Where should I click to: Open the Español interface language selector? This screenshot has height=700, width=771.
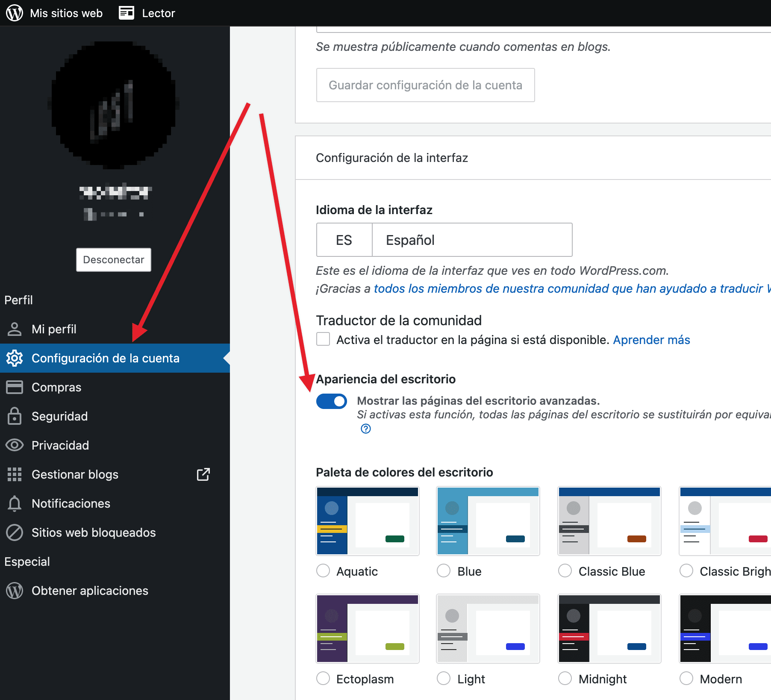(444, 240)
